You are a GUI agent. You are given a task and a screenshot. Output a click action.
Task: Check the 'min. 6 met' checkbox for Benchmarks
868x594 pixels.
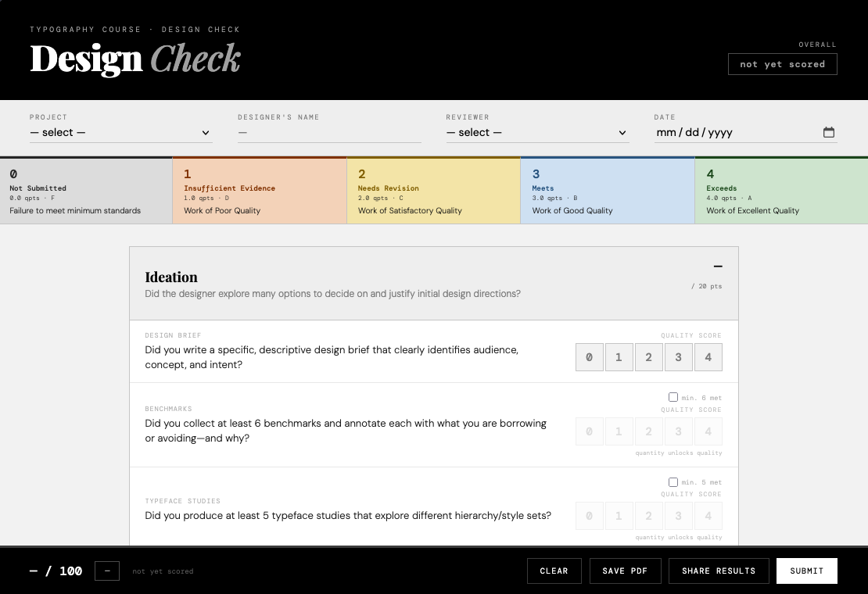(673, 397)
